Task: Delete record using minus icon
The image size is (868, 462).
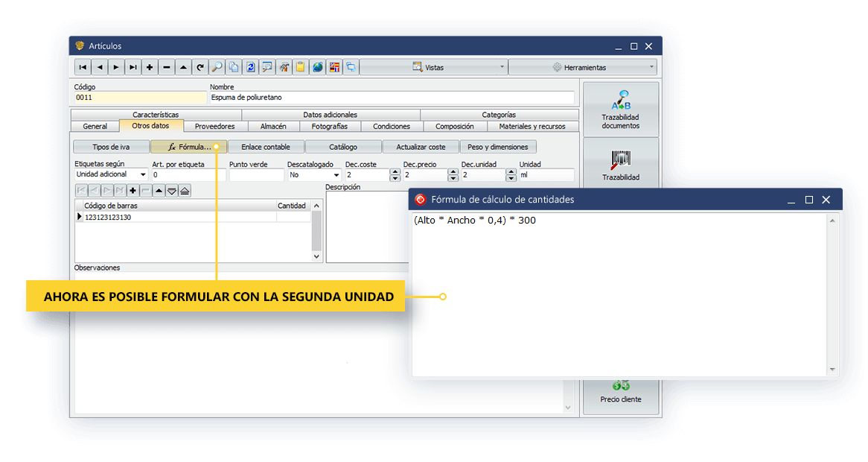Action: click(x=167, y=67)
